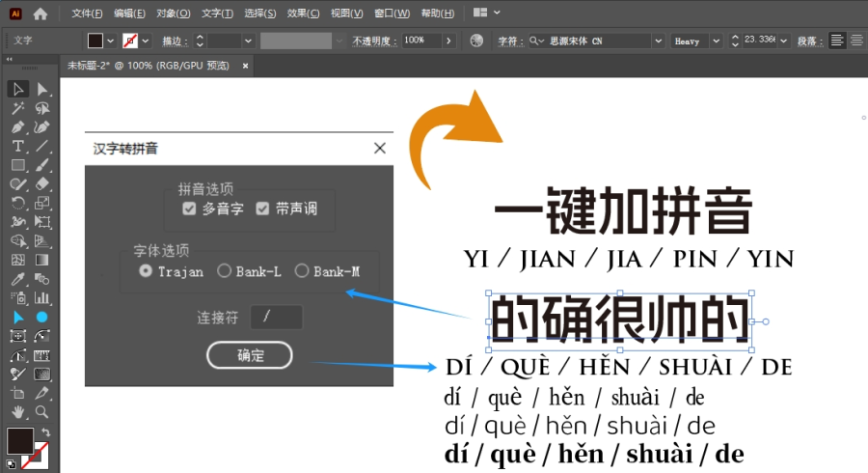Select the Rotate tool
This screenshot has width=868, height=473.
(x=17, y=204)
